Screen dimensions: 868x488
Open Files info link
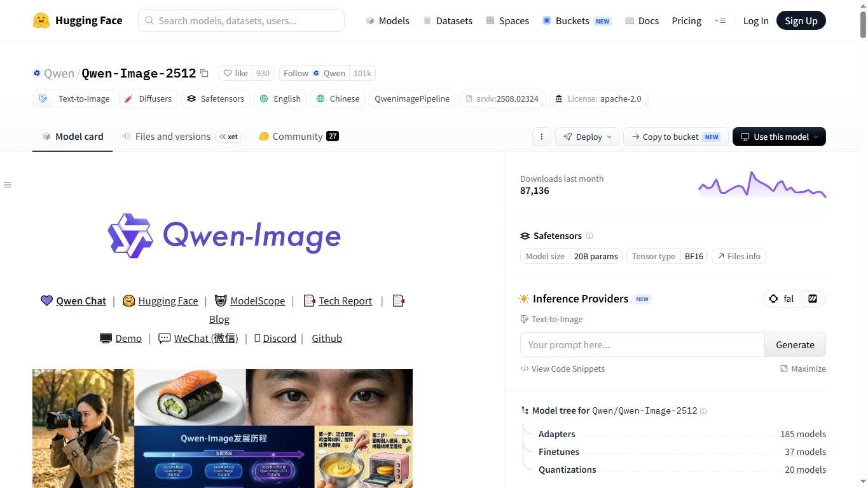[739, 256]
